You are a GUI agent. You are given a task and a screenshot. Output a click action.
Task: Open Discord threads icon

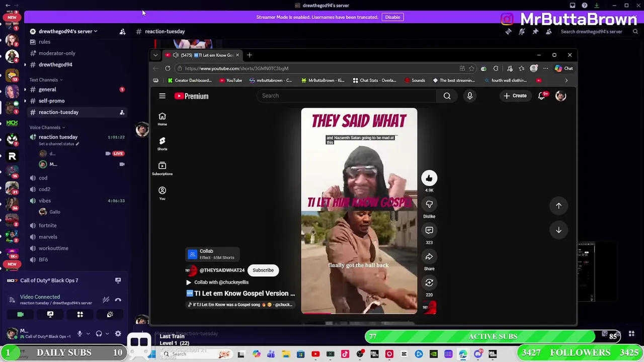tap(508, 31)
